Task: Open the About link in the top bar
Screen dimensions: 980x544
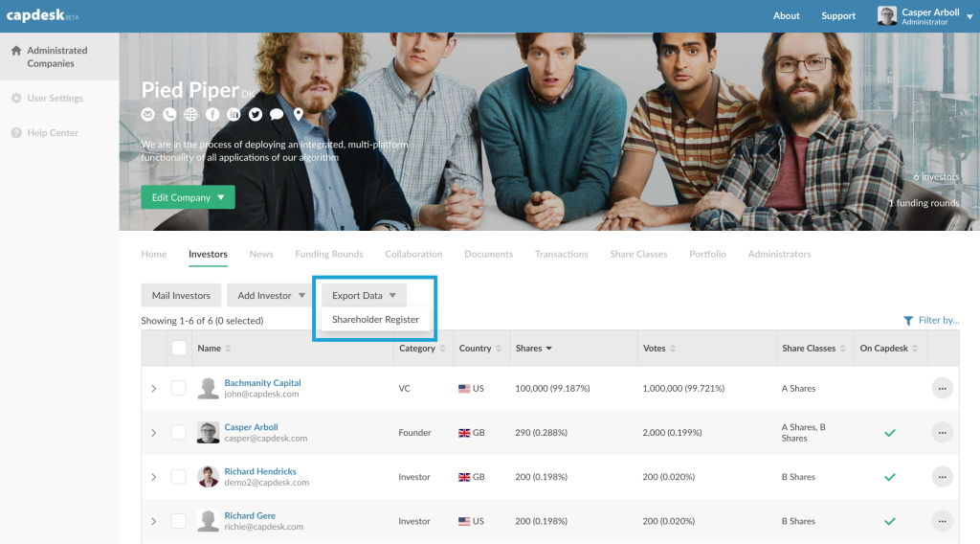Action: pyautogui.click(x=787, y=15)
